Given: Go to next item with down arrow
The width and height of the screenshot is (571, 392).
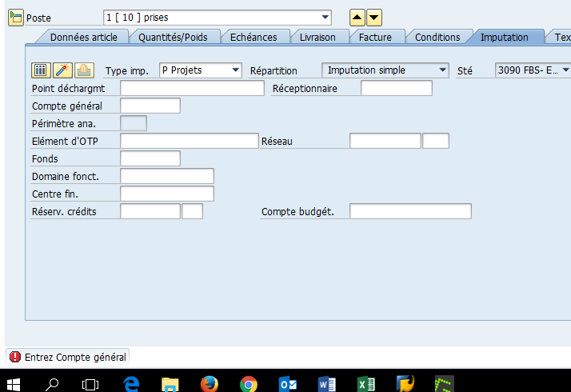Looking at the screenshot, I should pyautogui.click(x=374, y=18).
